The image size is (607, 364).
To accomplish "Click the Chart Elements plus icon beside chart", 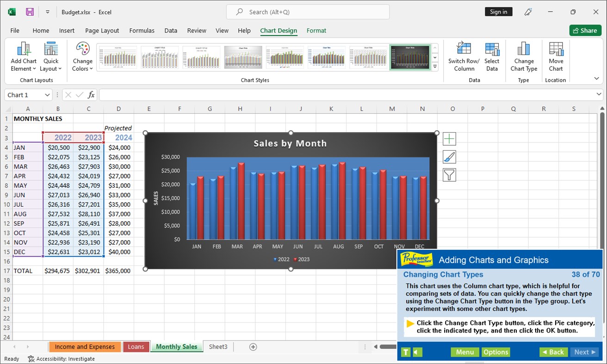I will click(449, 138).
